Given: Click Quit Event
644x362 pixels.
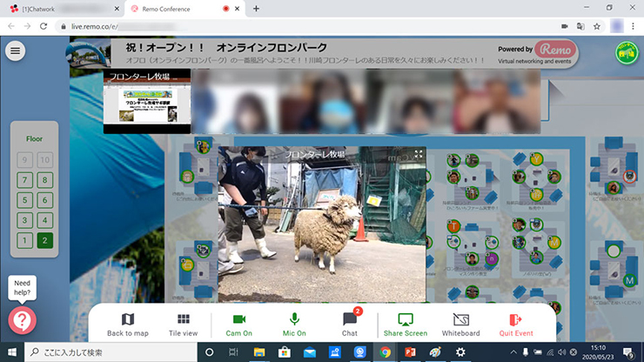Looking at the screenshot, I should (516, 325).
